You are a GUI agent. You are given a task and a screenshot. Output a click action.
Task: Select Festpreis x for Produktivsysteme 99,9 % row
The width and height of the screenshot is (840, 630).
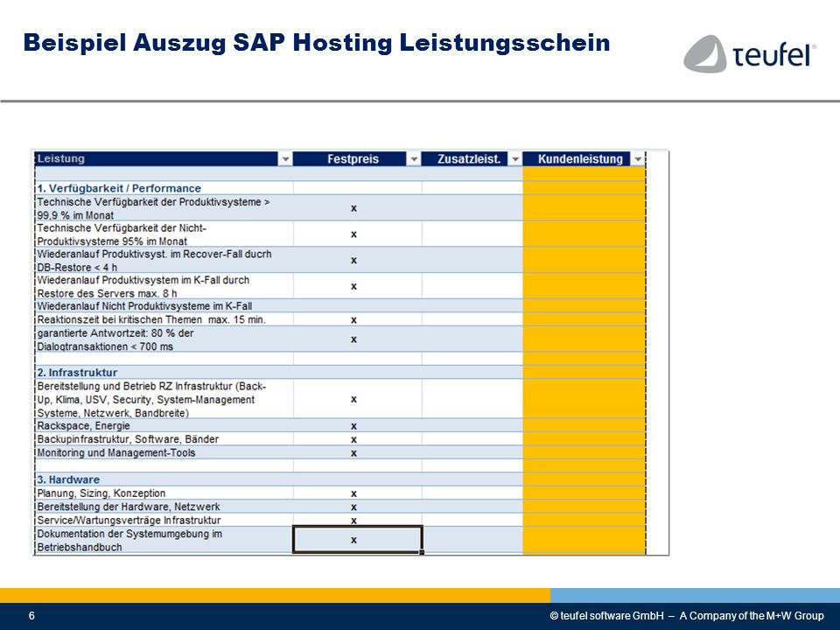pyautogui.click(x=353, y=208)
